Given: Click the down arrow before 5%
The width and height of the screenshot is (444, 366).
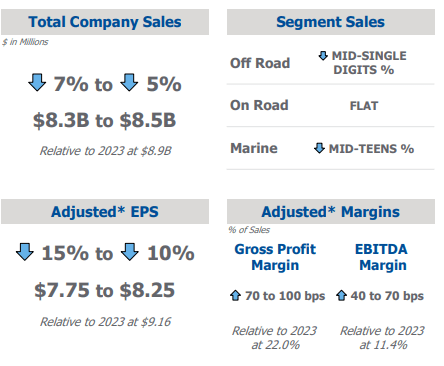Looking at the screenshot, I should pyautogui.click(x=129, y=82).
